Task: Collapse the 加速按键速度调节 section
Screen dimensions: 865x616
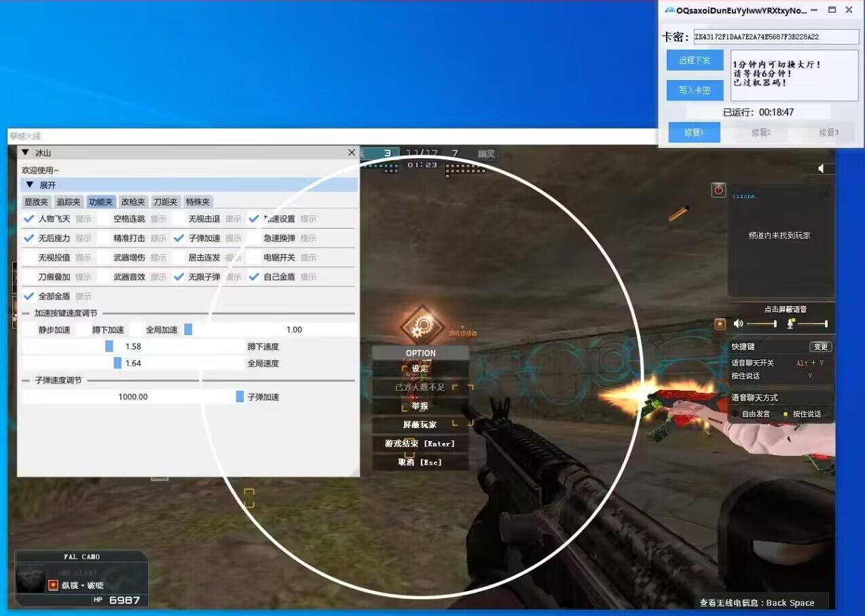Action: 27,313
